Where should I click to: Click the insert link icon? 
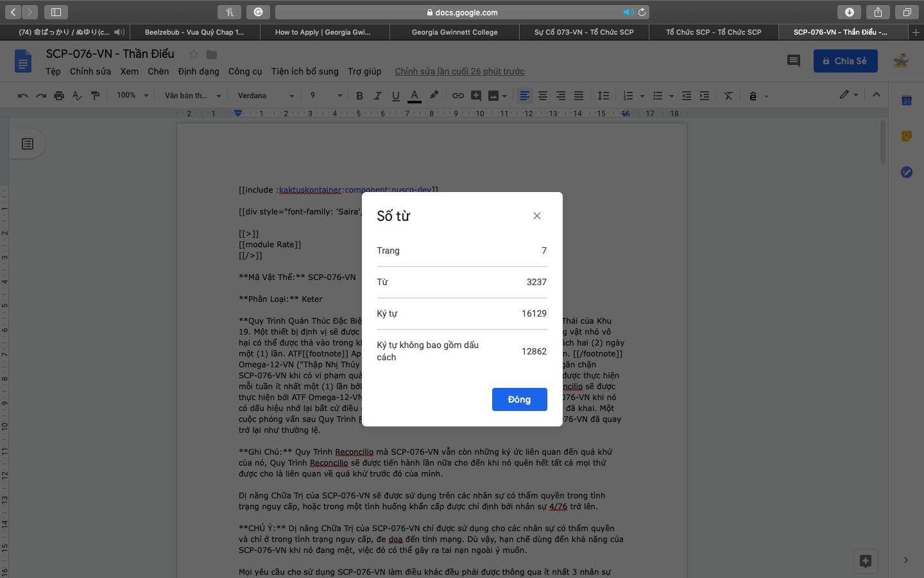[x=458, y=96]
